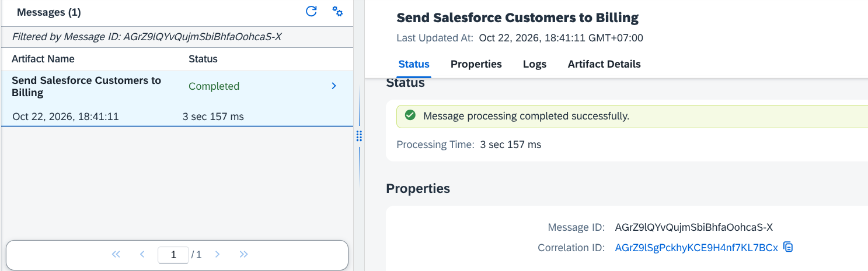Open message details chevron arrow
Screen dimensions: 868x271
tap(334, 86)
